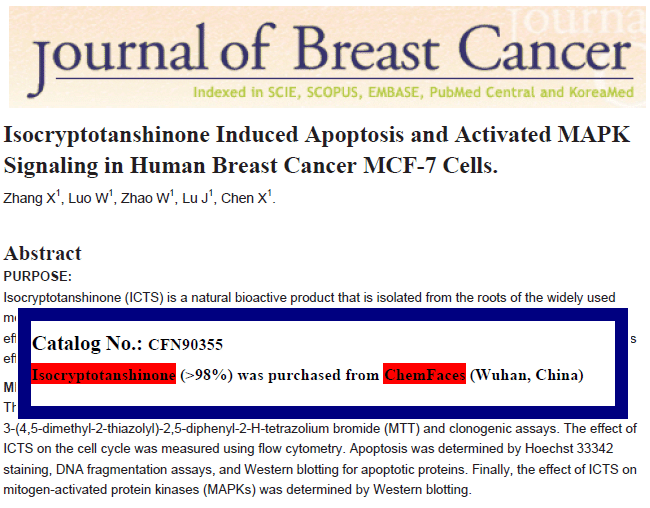This screenshot has height=508, width=650.
Task: Click the superscript 1 after Zhang X
Action: pos(58,193)
